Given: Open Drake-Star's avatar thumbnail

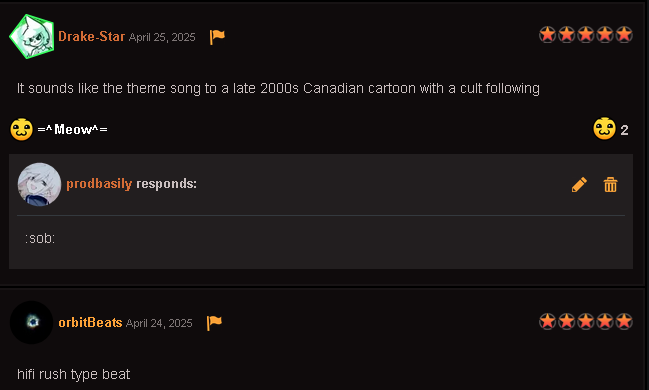Looking at the screenshot, I should pyautogui.click(x=32, y=36).
